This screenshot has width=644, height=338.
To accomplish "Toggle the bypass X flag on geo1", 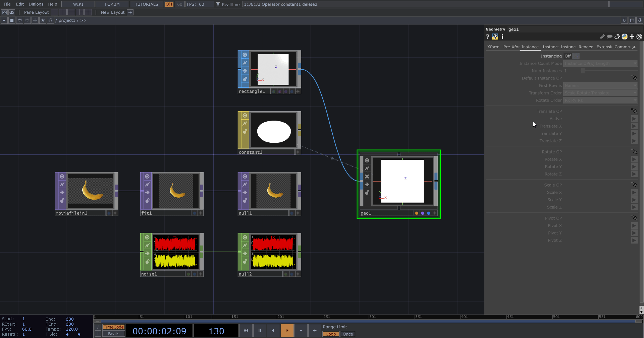I will (367, 177).
